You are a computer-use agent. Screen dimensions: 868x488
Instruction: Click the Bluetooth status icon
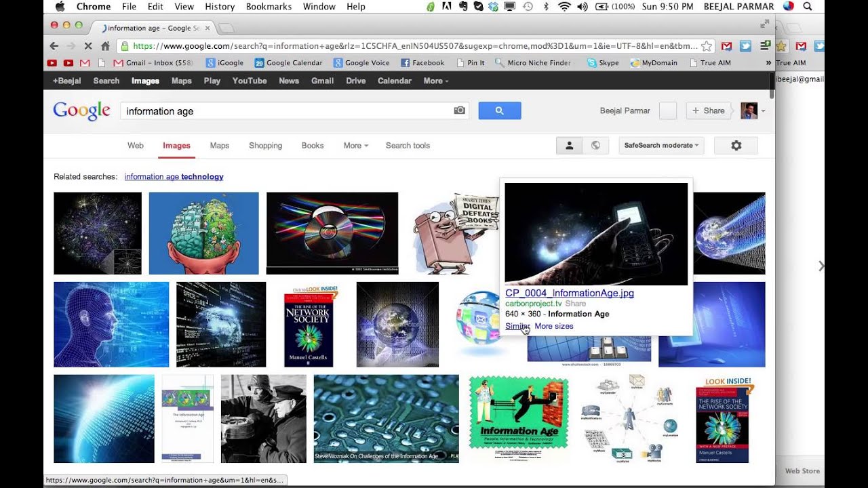[x=546, y=7]
